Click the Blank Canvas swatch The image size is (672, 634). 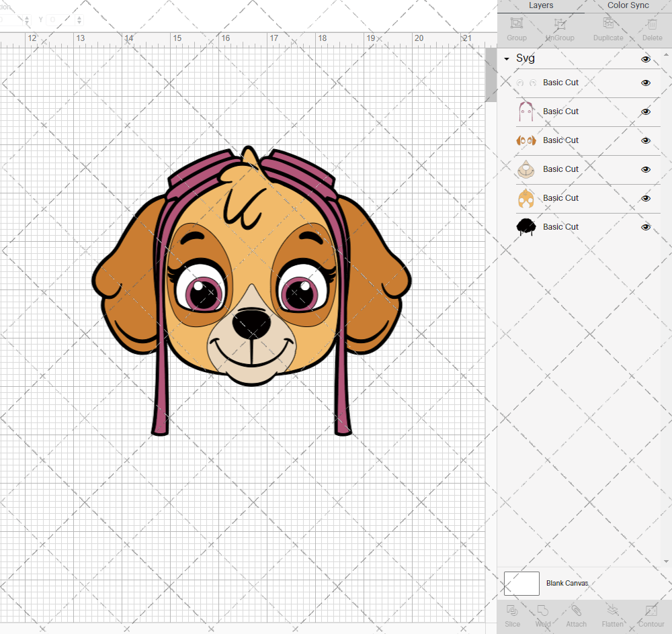click(x=521, y=584)
